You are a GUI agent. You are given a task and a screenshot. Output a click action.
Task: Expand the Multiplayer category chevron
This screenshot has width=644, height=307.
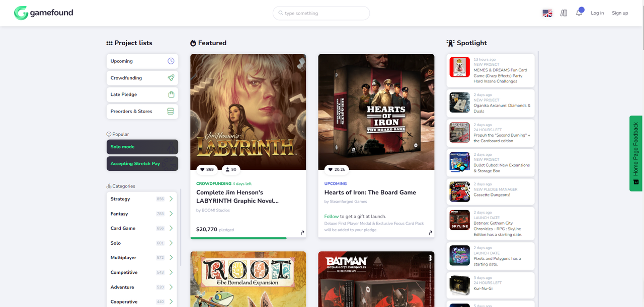point(171,257)
